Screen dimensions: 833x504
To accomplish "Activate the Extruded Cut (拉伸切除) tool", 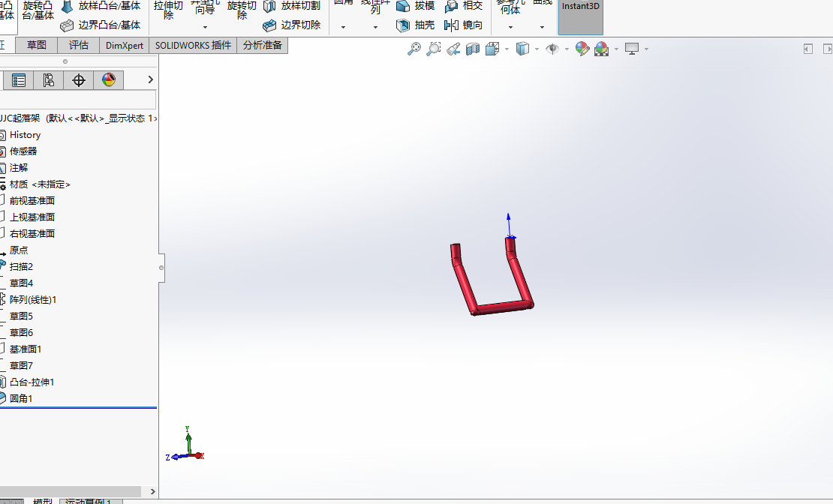I will click(x=168, y=10).
